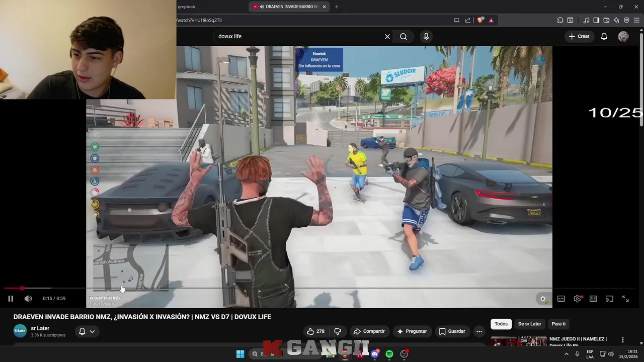Select the 'De sr Later' filter chip
Image resolution: width=644 pixels, height=362 pixels.
click(530, 324)
